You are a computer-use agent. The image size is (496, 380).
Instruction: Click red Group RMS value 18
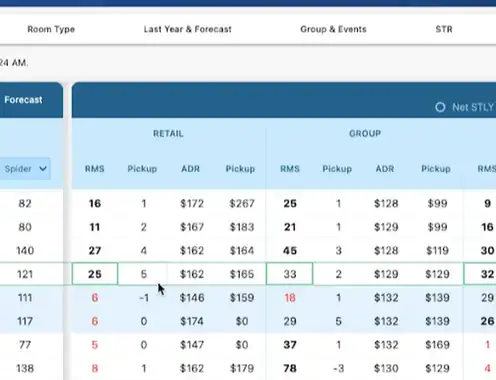290,298
